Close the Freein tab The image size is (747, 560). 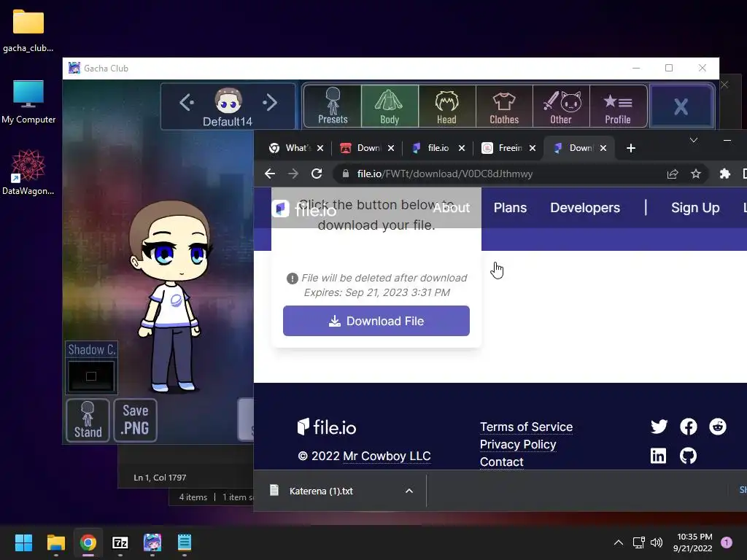coord(533,148)
